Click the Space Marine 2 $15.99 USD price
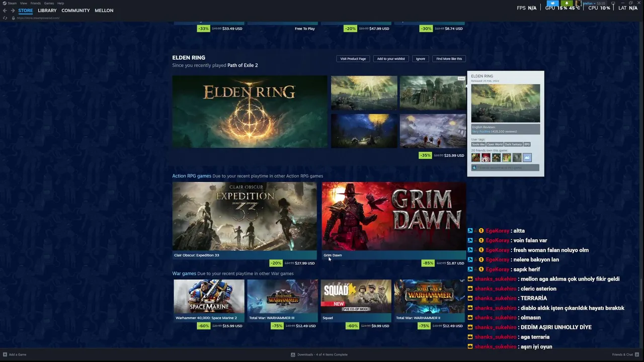Image resolution: width=644 pixels, height=362 pixels. tap(232, 326)
